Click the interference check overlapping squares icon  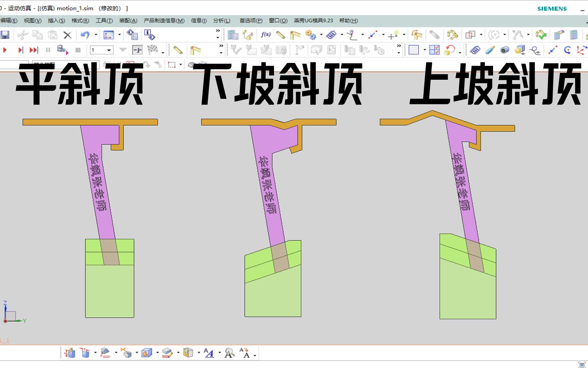tap(470, 35)
